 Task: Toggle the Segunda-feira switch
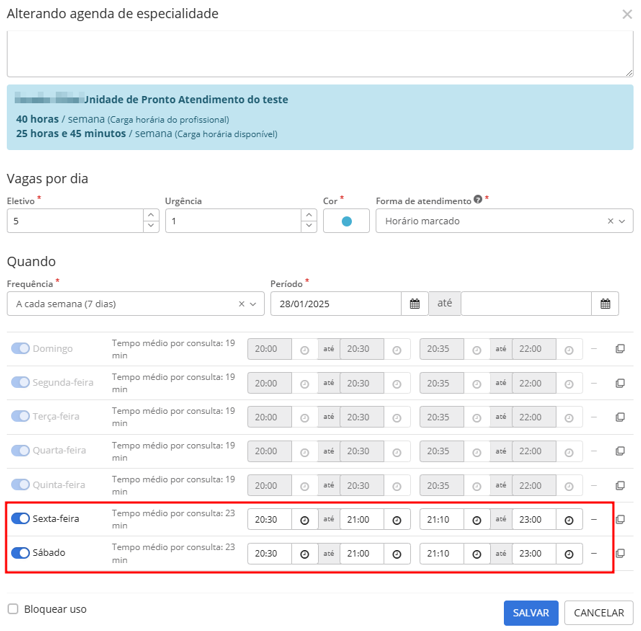(x=20, y=382)
